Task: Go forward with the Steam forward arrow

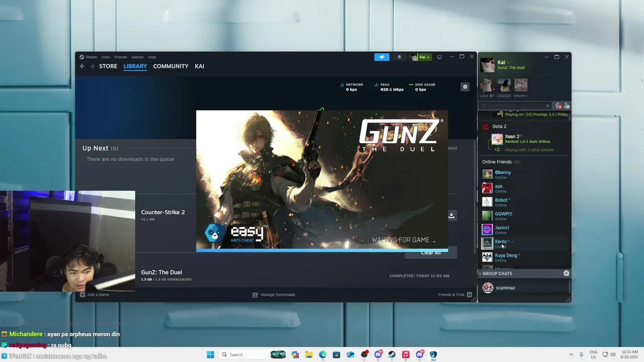Action: pos(92,66)
